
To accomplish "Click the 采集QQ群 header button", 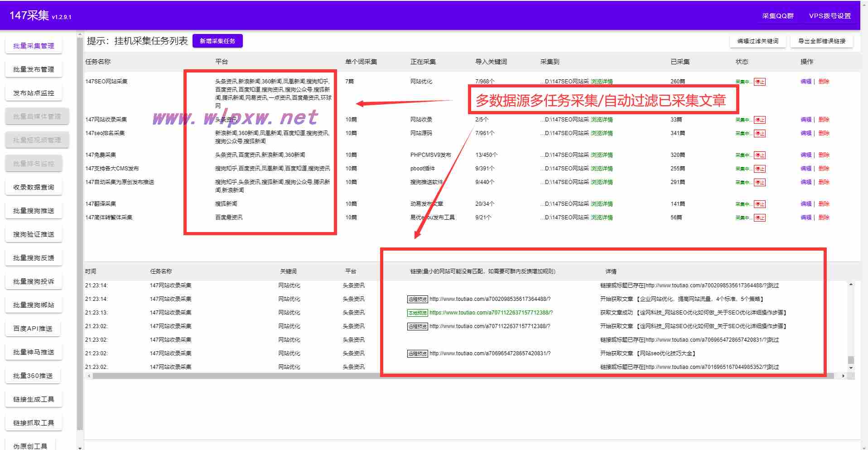I will tap(778, 16).
